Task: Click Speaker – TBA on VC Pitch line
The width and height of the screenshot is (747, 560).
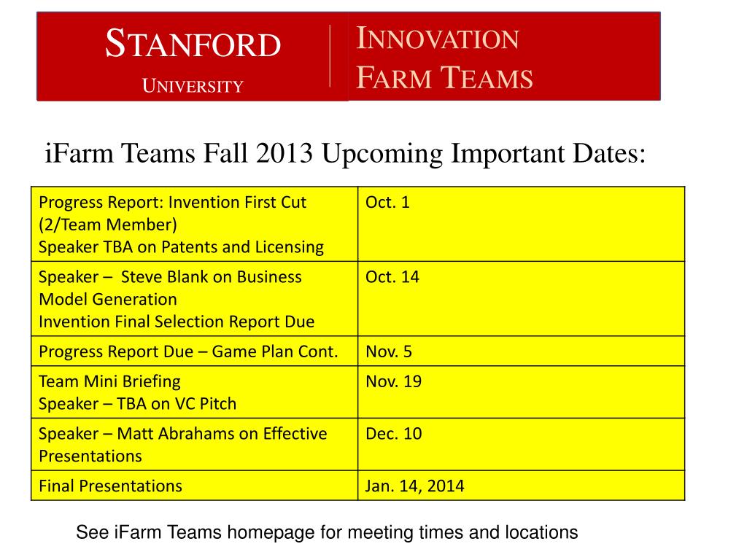Action: point(138,404)
